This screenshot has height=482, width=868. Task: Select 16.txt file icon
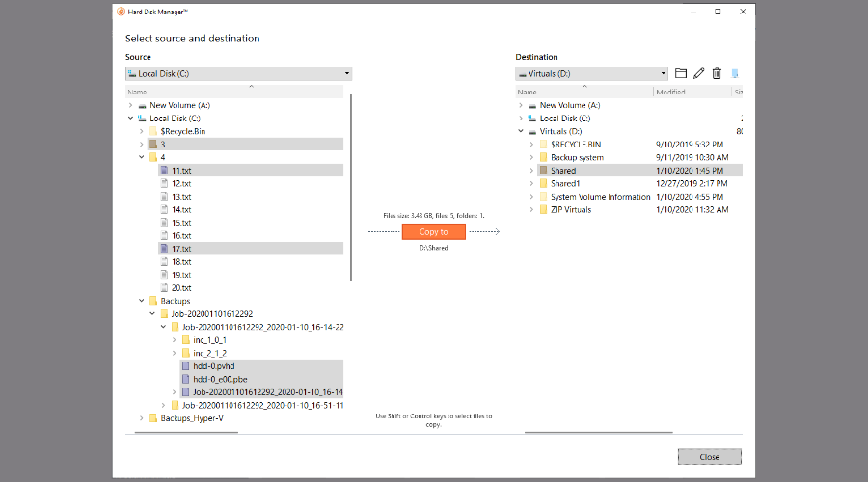164,236
